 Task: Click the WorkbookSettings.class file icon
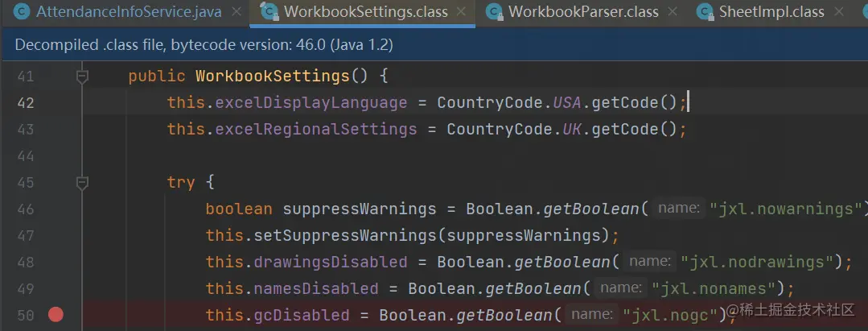tap(269, 11)
